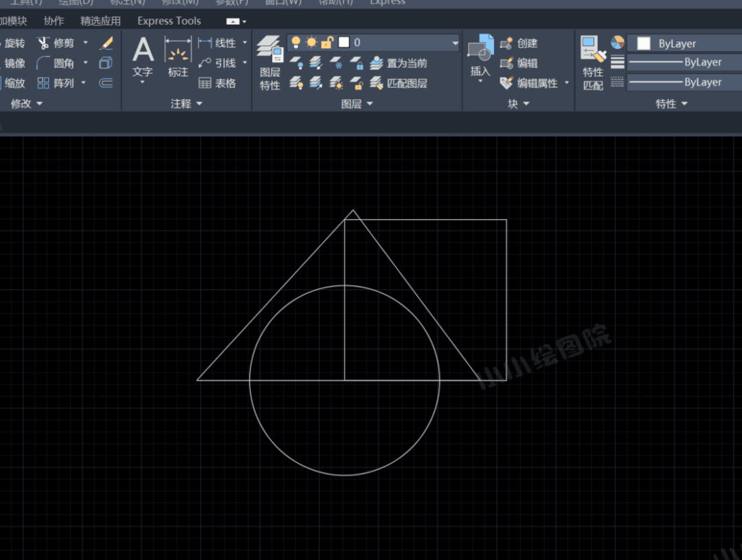Click the Explode 3D box icon
The image size is (742, 560).
[x=106, y=63]
